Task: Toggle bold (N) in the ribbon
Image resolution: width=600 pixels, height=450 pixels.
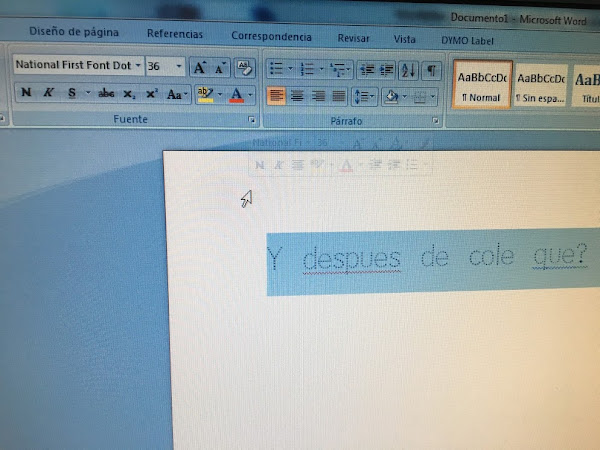Action: (x=26, y=92)
